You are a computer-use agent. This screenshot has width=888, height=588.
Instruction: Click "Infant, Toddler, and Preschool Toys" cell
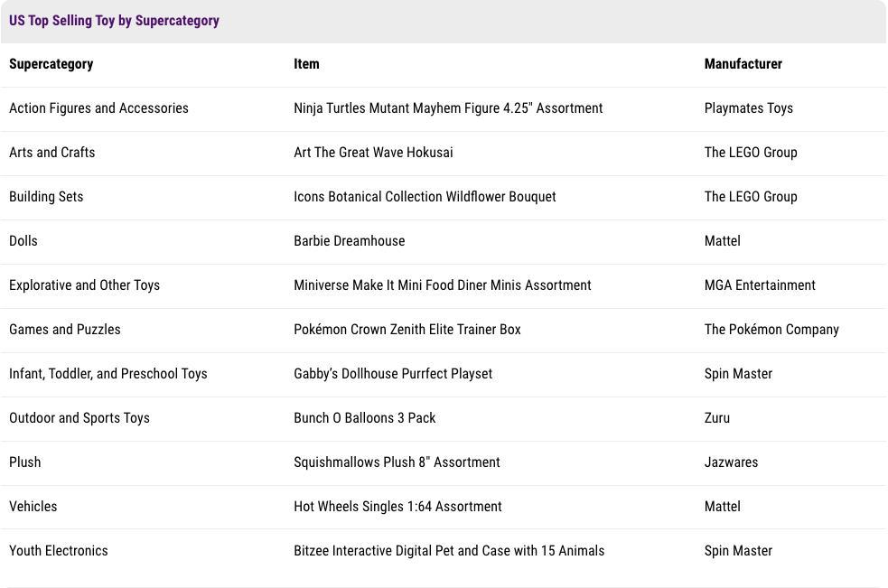tap(108, 374)
